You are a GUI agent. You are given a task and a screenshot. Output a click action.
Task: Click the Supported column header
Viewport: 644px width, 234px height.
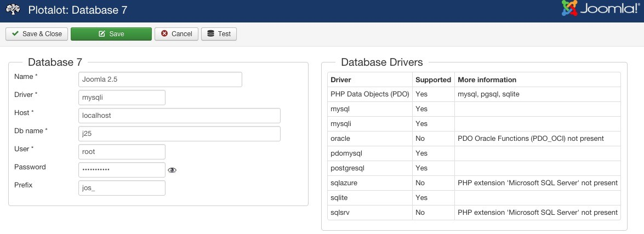click(433, 80)
